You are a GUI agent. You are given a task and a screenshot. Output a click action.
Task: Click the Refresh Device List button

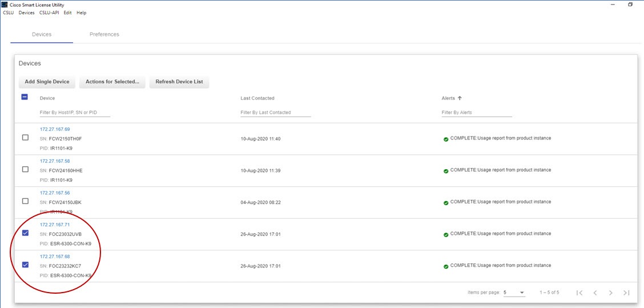coord(179,82)
